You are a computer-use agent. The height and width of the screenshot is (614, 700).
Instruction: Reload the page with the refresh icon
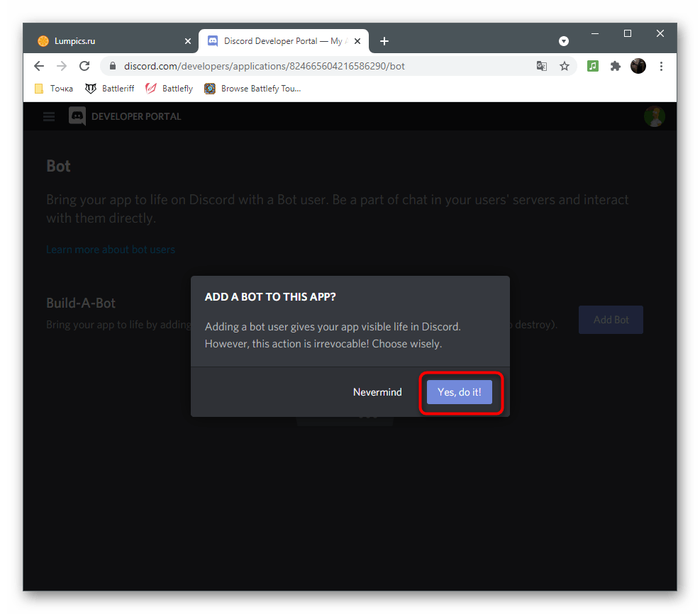tap(84, 66)
